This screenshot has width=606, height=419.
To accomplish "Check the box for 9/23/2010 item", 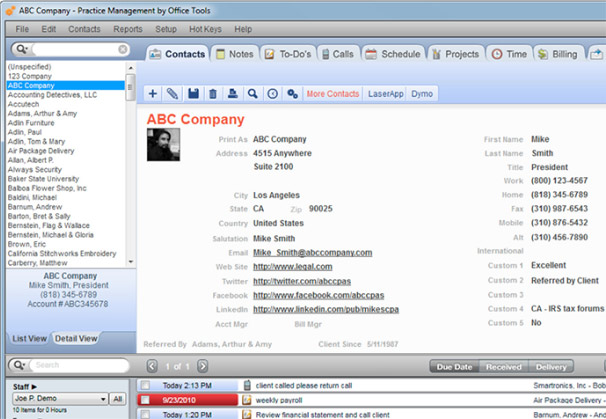I will (145, 400).
